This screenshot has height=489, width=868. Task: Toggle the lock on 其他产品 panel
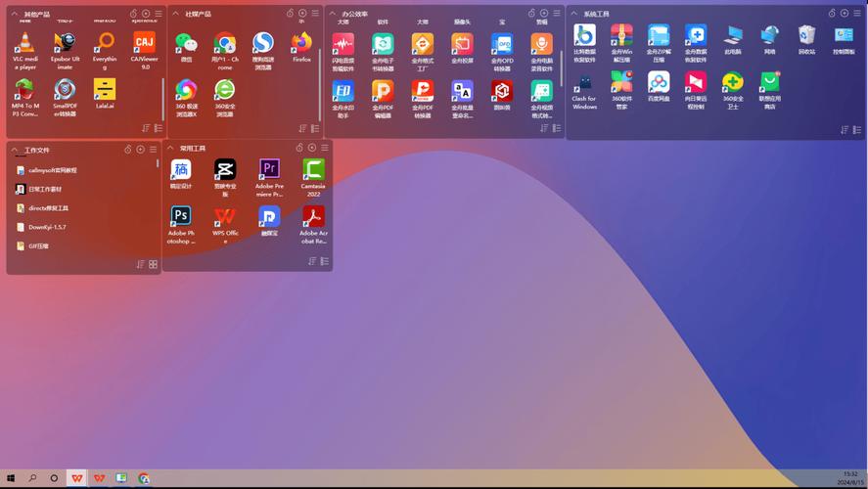pyautogui.click(x=132, y=14)
